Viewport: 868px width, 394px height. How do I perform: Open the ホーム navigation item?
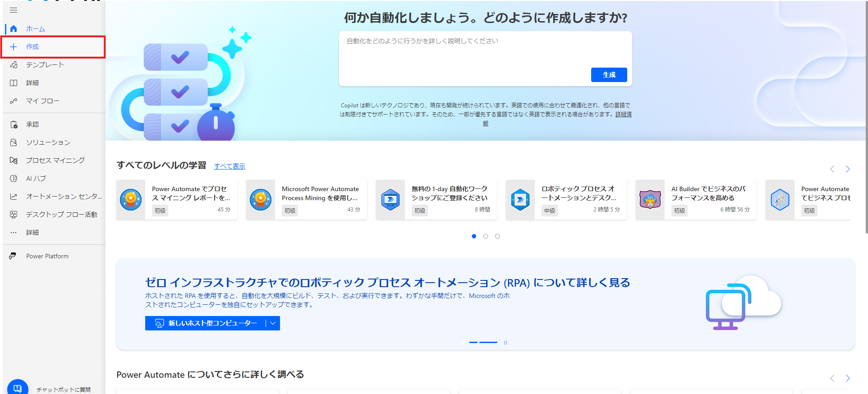click(54, 29)
